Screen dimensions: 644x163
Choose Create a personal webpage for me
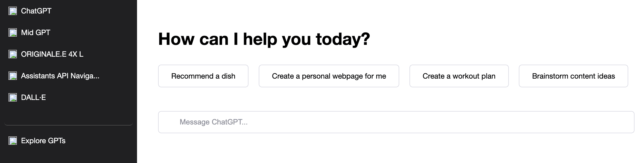[x=329, y=76]
